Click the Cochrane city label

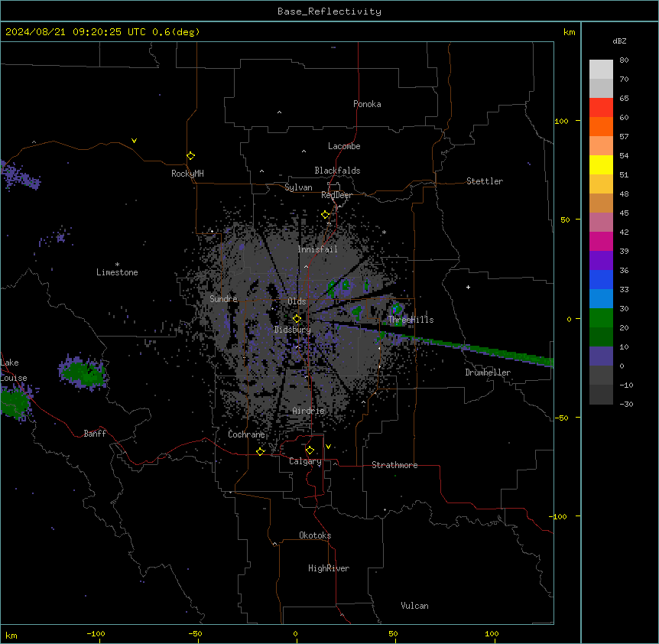click(246, 434)
